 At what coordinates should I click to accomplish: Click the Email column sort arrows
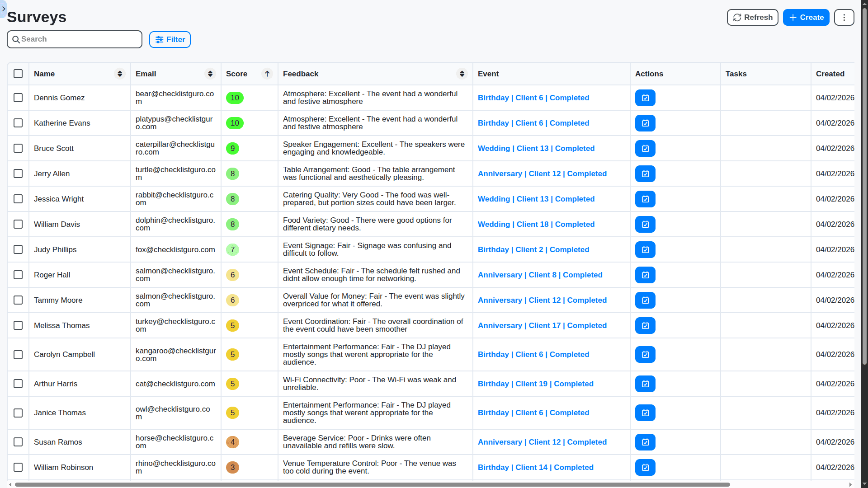click(210, 74)
